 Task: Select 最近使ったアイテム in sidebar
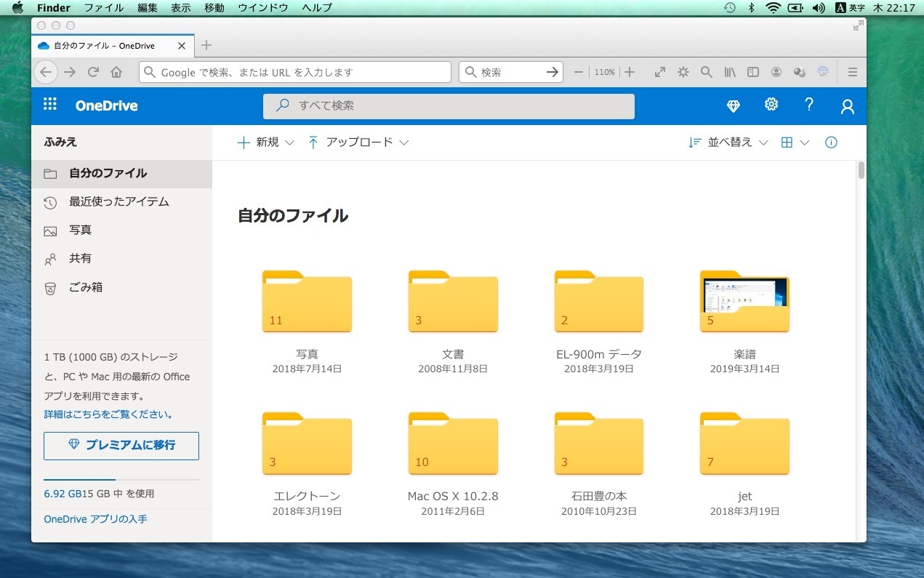pyautogui.click(x=118, y=201)
